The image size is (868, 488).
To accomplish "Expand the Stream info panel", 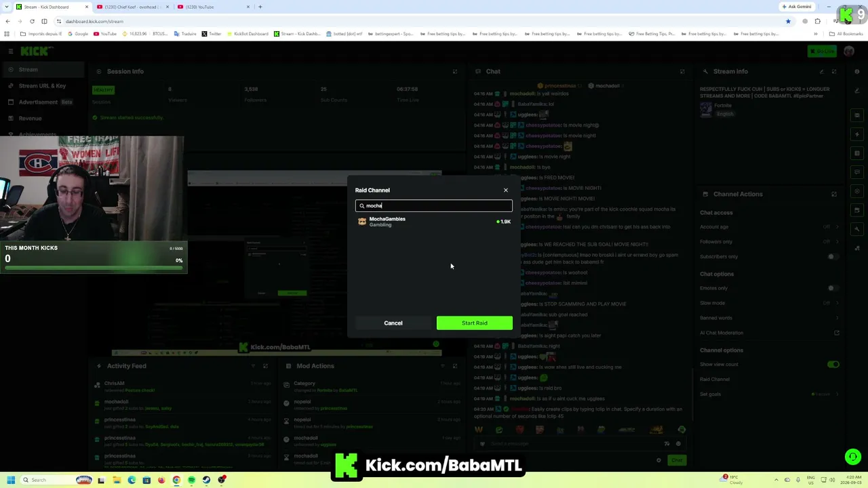I will click(834, 71).
